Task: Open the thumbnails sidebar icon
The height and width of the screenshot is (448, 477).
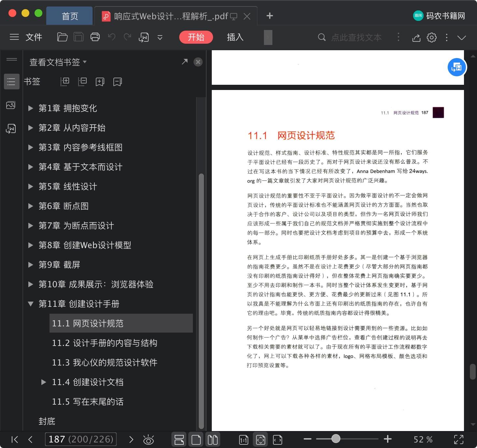Action: coord(11,105)
